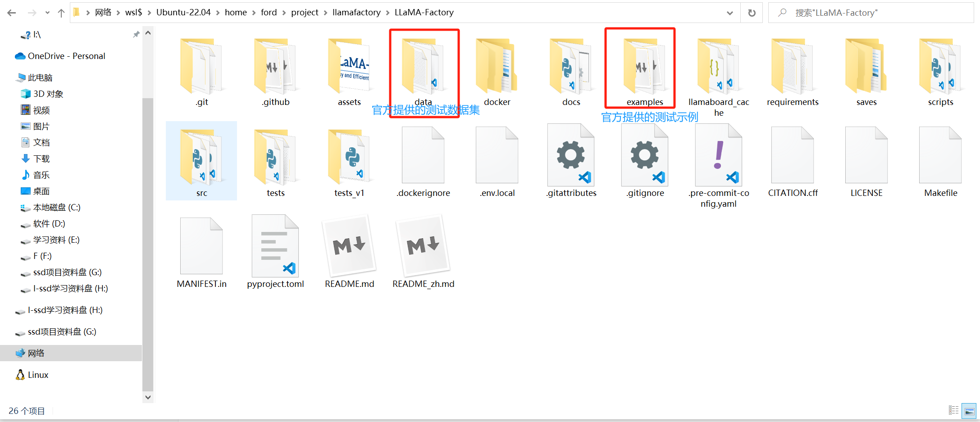Open the .git folder

point(201,72)
